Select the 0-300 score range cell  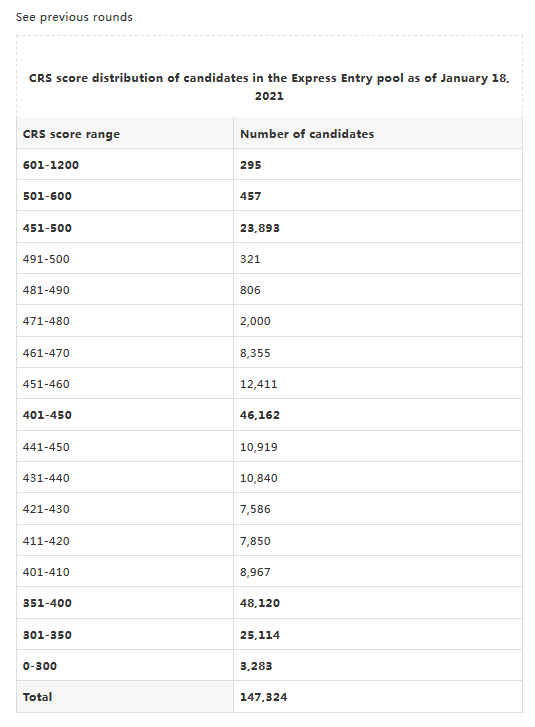tap(125, 666)
